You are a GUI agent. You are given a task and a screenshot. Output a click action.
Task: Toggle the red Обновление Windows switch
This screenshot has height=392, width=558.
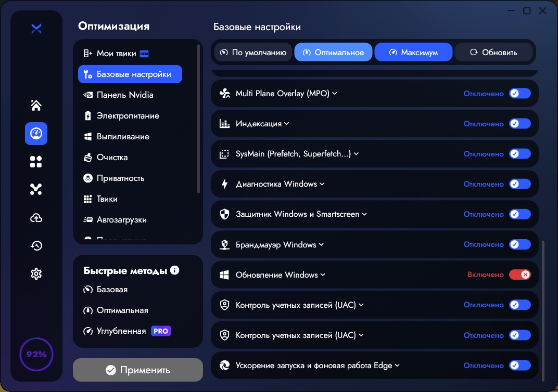tap(519, 275)
